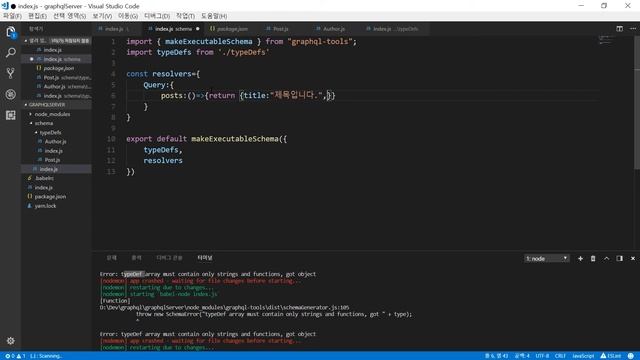Open the Selection (선택 영역) menu

tap(69, 16)
